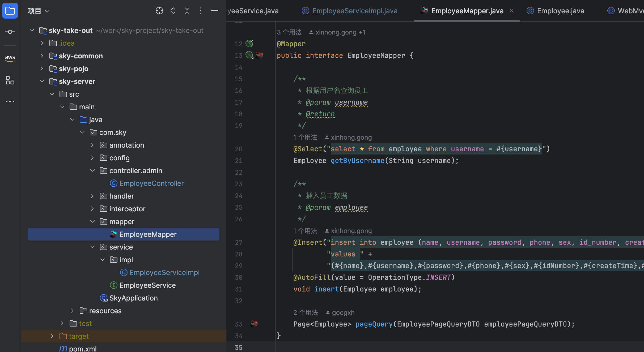The width and height of the screenshot is (644, 352).
Task: Click the gutter bean icon on line 12
Action: [x=249, y=43]
